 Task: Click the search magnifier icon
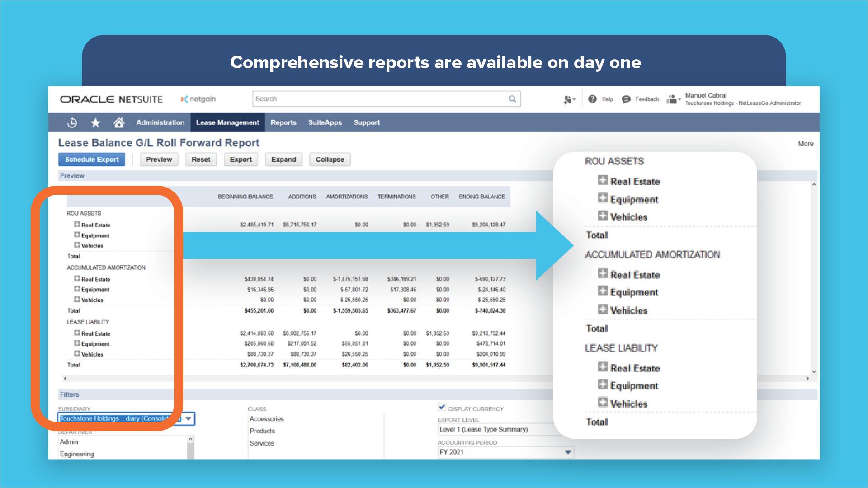coord(512,99)
